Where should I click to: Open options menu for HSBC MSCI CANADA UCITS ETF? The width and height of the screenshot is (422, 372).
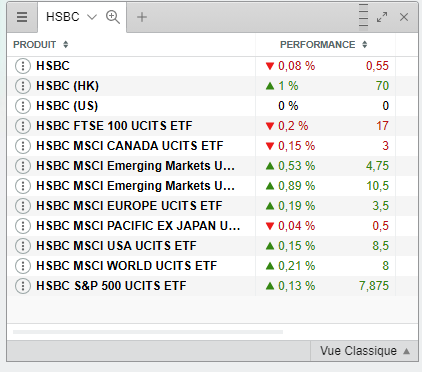point(23,146)
